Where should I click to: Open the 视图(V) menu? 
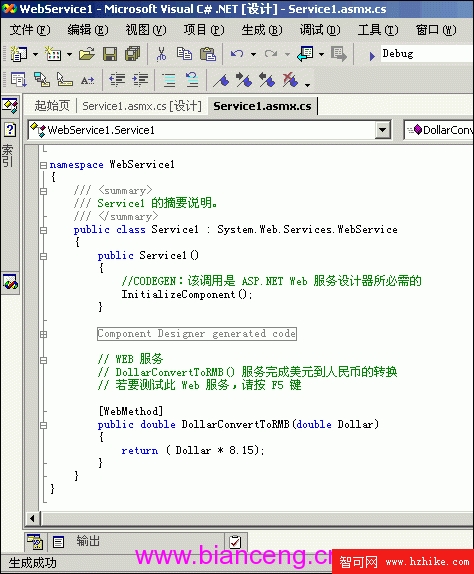click(146, 30)
